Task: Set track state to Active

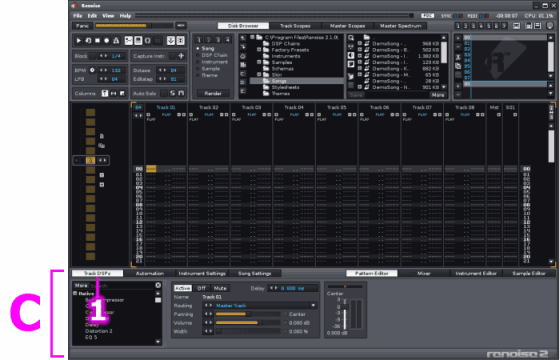Action: pos(182,288)
